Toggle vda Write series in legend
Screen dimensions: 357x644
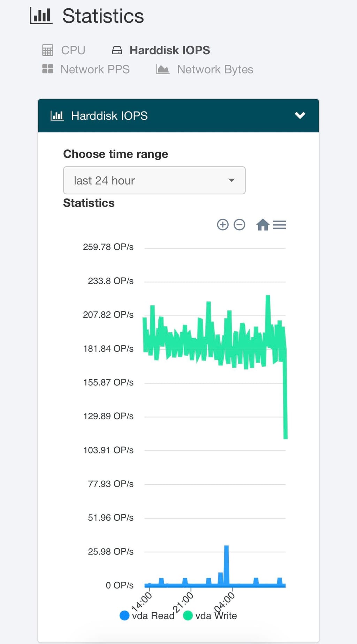click(x=216, y=616)
